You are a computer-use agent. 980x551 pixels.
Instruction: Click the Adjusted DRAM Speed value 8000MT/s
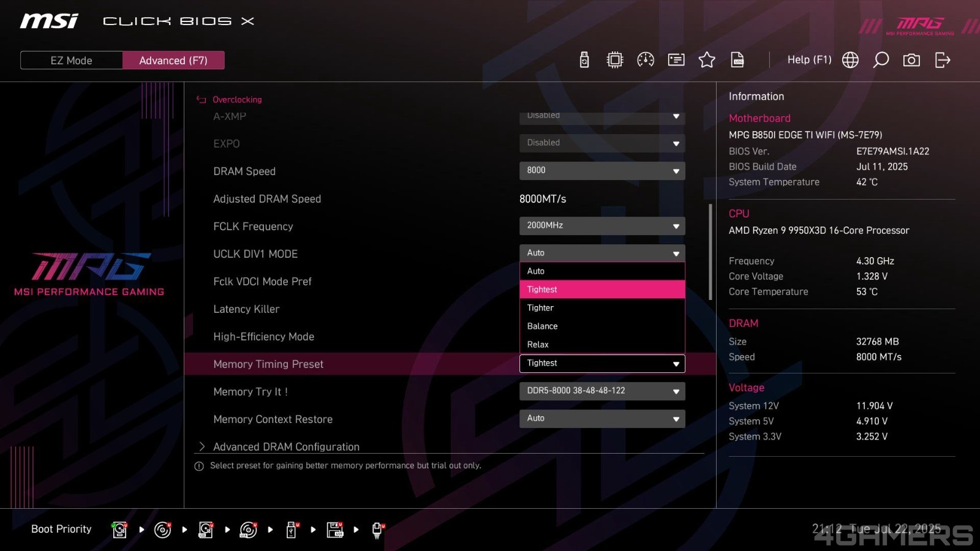(x=543, y=199)
